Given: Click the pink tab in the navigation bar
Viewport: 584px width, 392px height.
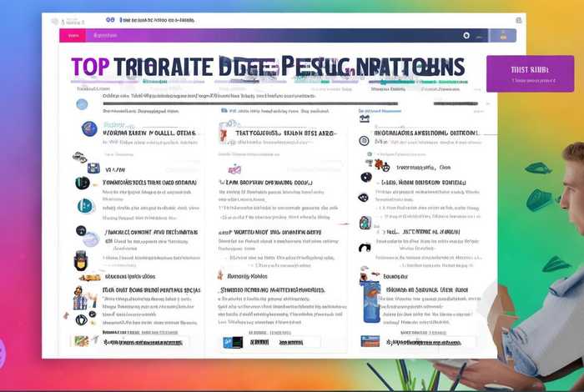Looking at the screenshot, I should tap(73, 36).
